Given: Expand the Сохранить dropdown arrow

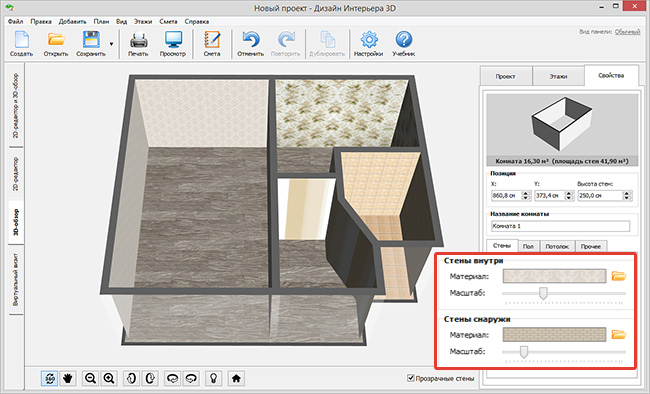Looking at the screenshot, I should (111, 44).
